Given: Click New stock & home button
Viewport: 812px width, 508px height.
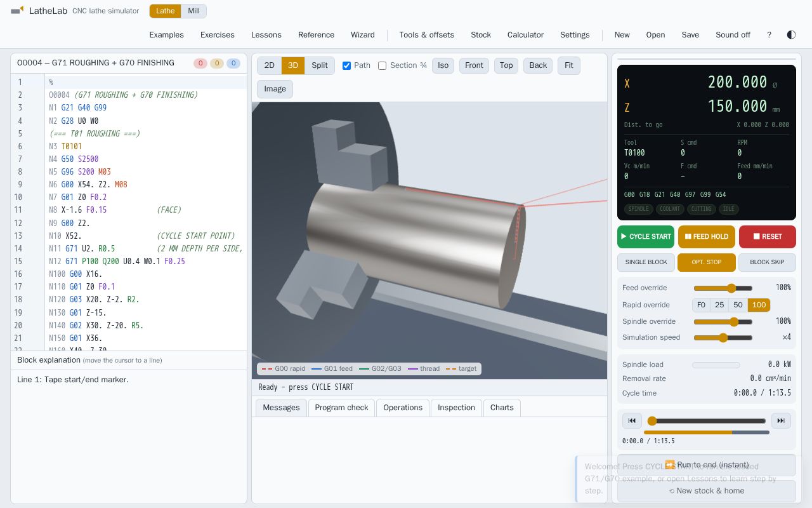Looking at the screenshot, I should pos(707,491).
